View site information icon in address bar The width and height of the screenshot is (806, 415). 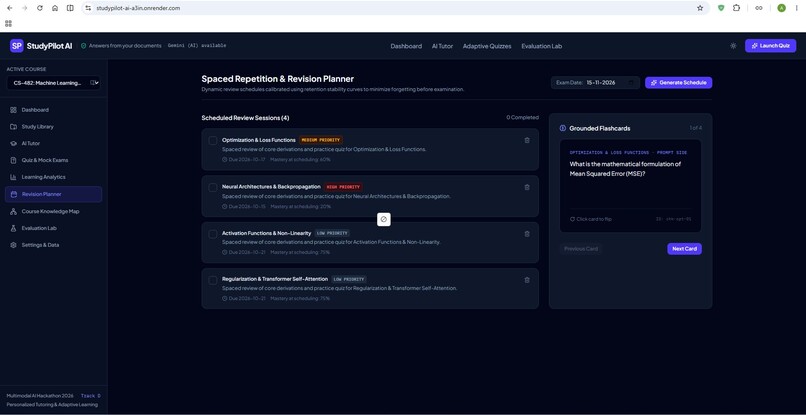click(88, 8)
